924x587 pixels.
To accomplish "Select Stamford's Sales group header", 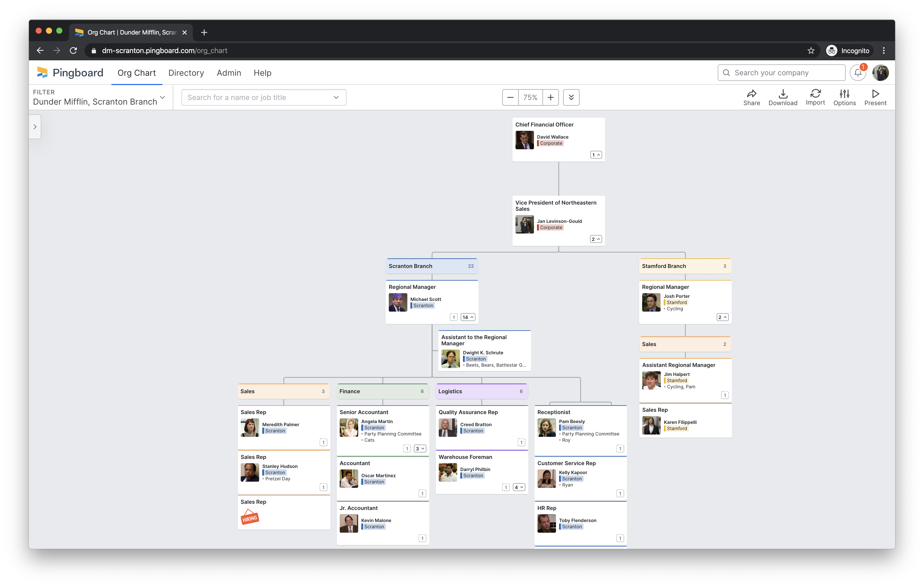I will click(685, 344).
